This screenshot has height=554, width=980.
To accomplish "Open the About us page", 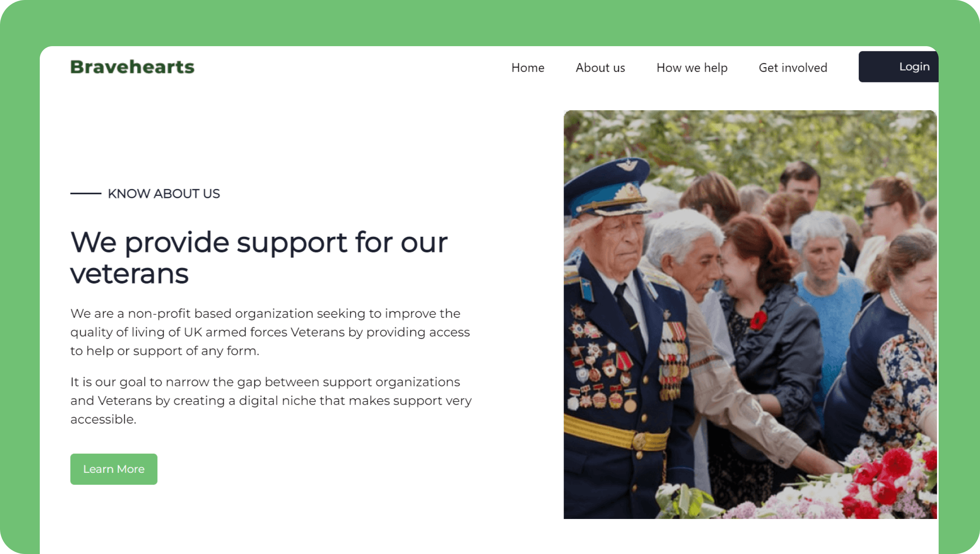I will point(600,68).
